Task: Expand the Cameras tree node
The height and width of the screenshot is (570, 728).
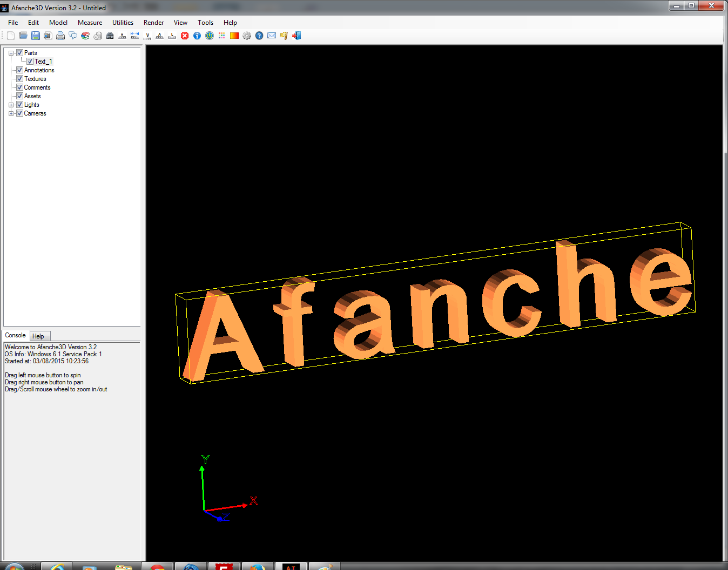Action: tap(11, 113)
